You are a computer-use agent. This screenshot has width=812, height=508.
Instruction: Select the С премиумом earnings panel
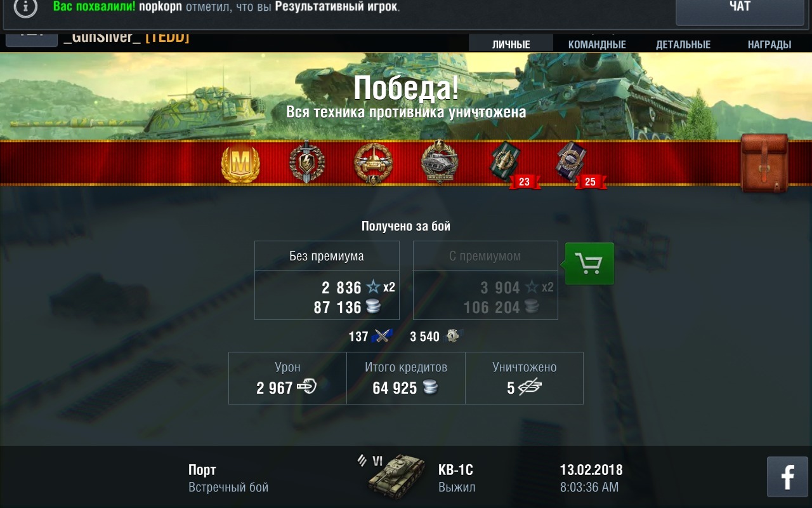pos(485,280)
